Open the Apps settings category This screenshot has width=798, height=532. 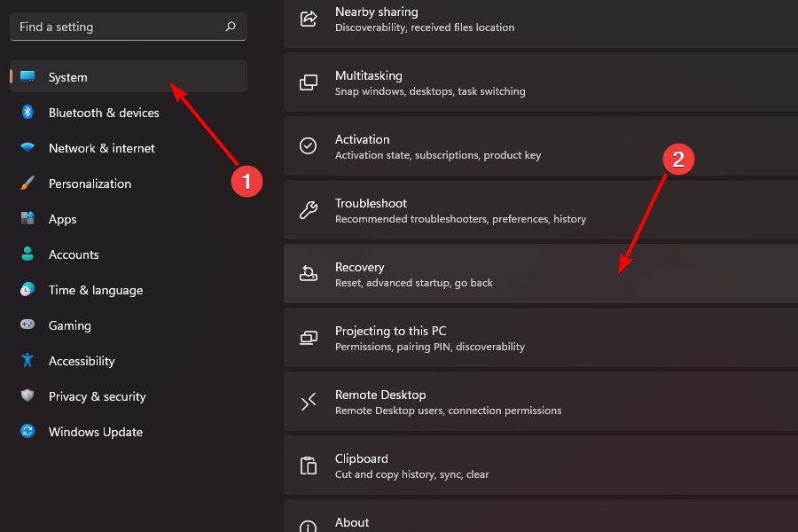tap(63, 219)
